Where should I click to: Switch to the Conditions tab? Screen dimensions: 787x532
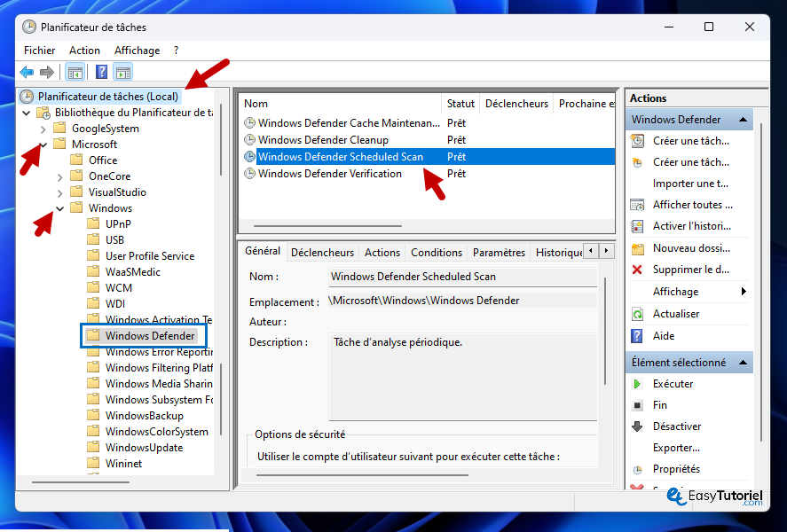pyautogui.click(x=437, y=253)
